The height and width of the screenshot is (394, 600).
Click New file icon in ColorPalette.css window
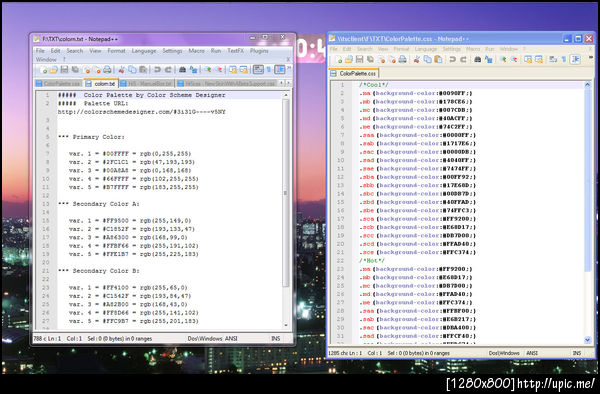pyautogui.click(x=339, y=59)
